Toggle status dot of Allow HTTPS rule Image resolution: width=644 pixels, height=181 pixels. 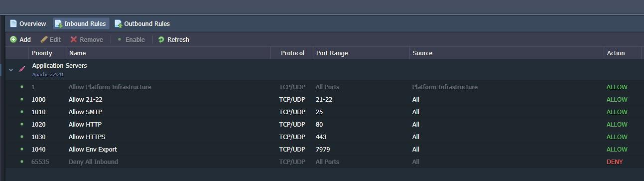pyautogui.click(x=22, y=137)
